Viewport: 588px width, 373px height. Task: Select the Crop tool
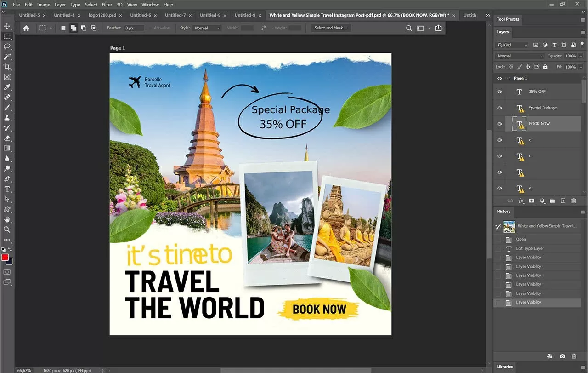[7, 67]
